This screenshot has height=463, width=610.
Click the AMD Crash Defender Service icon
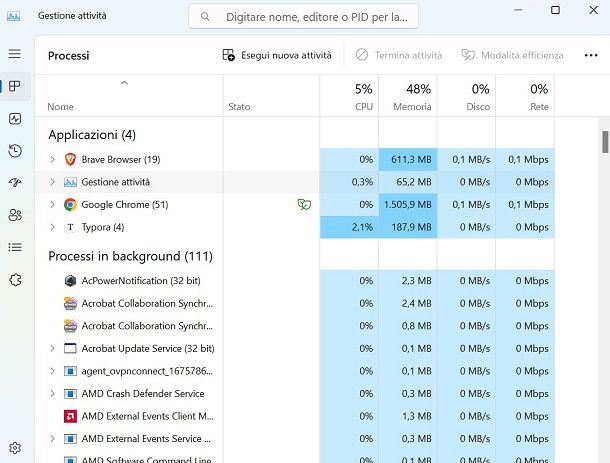point(70,394)
